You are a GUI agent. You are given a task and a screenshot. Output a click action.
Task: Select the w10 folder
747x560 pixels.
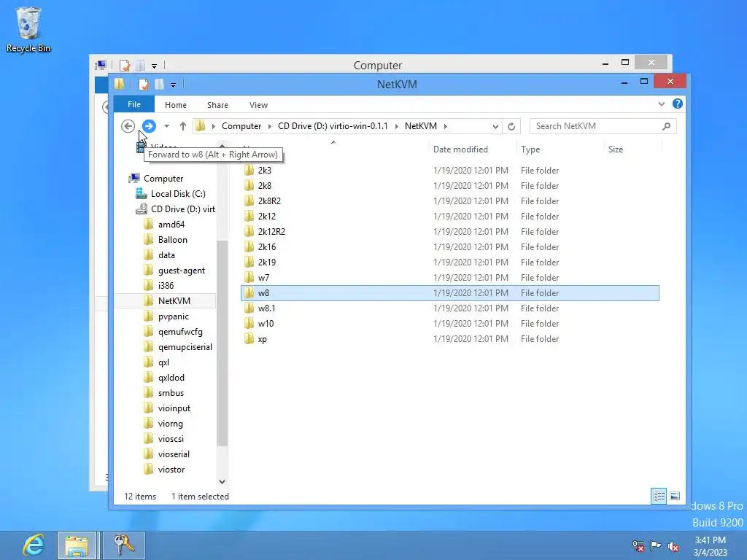click(x=449, y=324)
